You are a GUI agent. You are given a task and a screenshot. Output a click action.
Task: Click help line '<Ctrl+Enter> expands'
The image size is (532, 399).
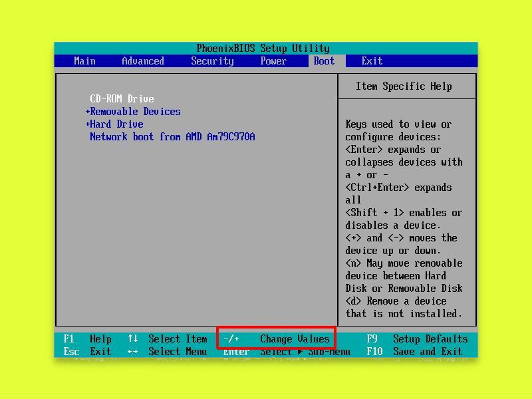click(398, 188)
